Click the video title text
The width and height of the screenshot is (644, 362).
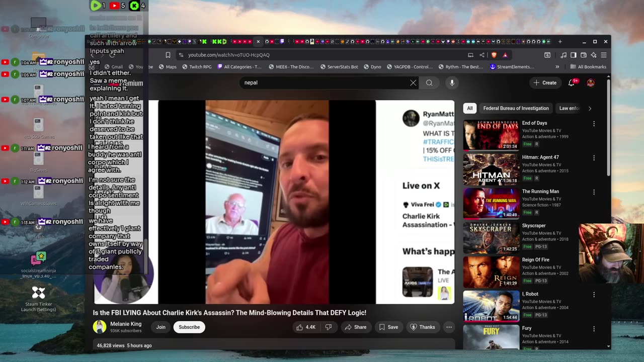[x=229, y=313]
